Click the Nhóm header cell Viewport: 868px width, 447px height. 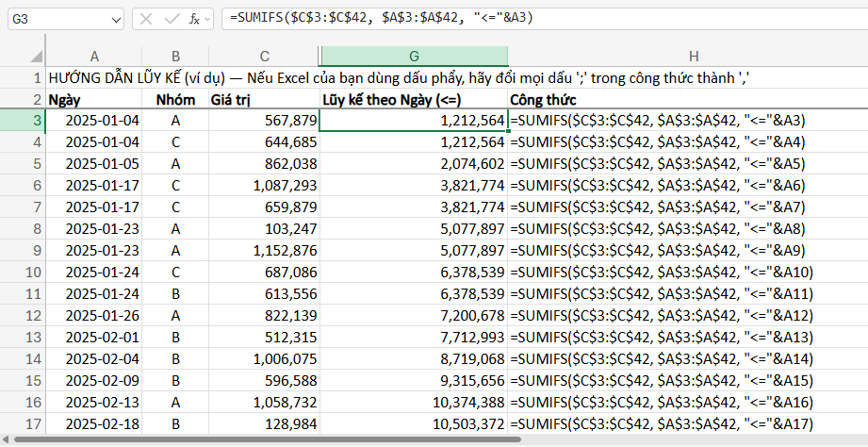(x=175, y=100)
